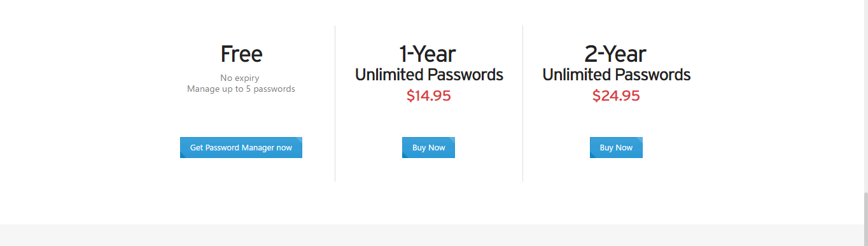Select the 2-Year plan heading
The image size is (868, 246).
[615, 54]
